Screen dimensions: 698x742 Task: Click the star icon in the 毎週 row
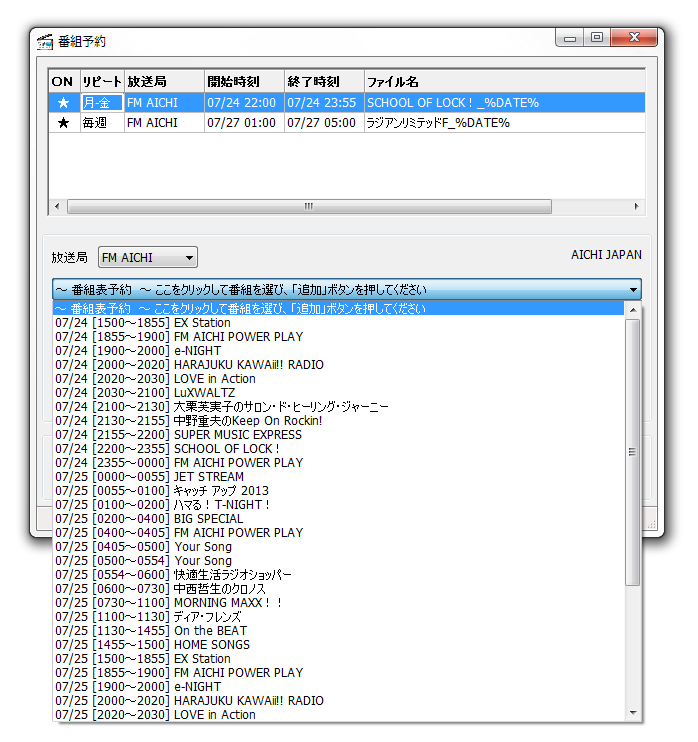point(63,123)
